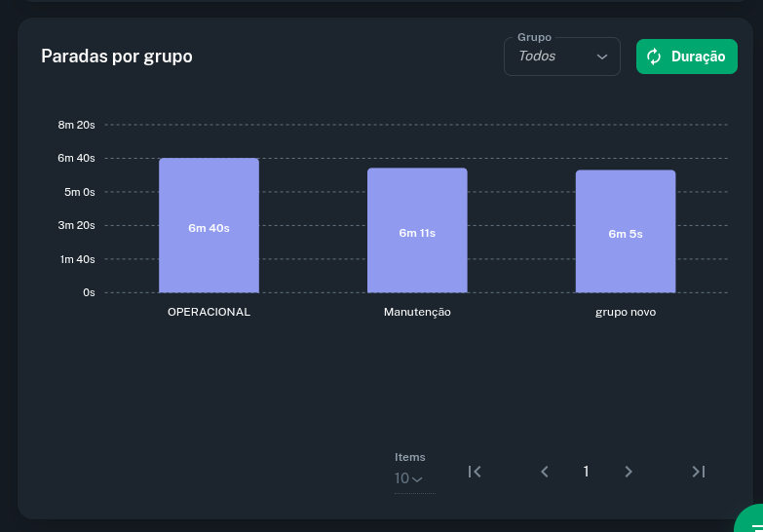Jump to the last page icon

pyautogui.click(x=698, y=472)
